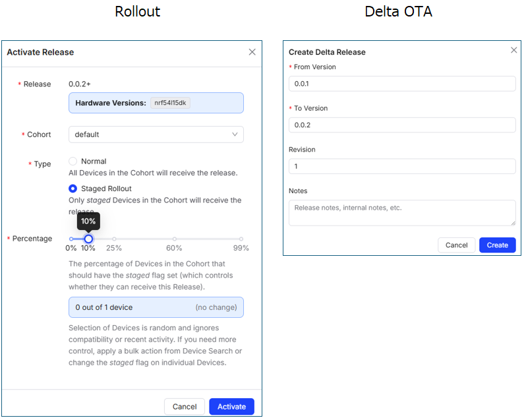Cancel the Activate Release dialog
This screenshot has height=420, width=526.
pyautogui.click(x=185, y=407)
